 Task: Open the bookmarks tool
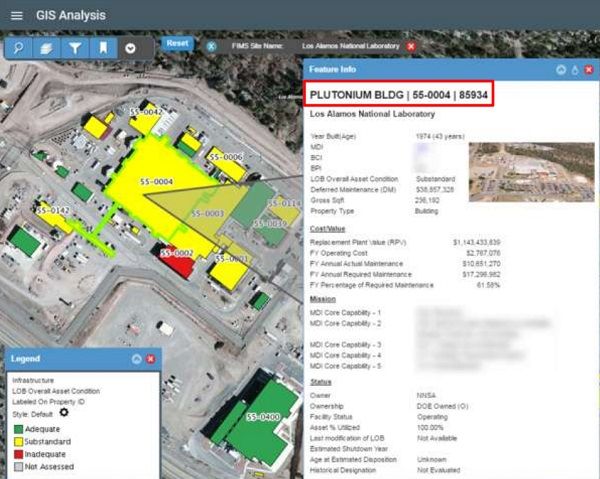pyautogui.click(x=103, y=48)
